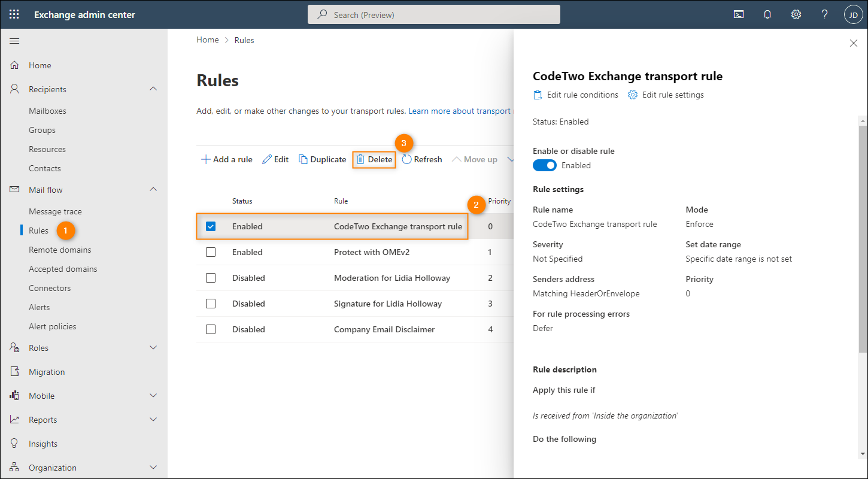Click Edit rule settings link
Image resolution: width=868 pixels, height=479 pixels.
[x=666, y=95]
